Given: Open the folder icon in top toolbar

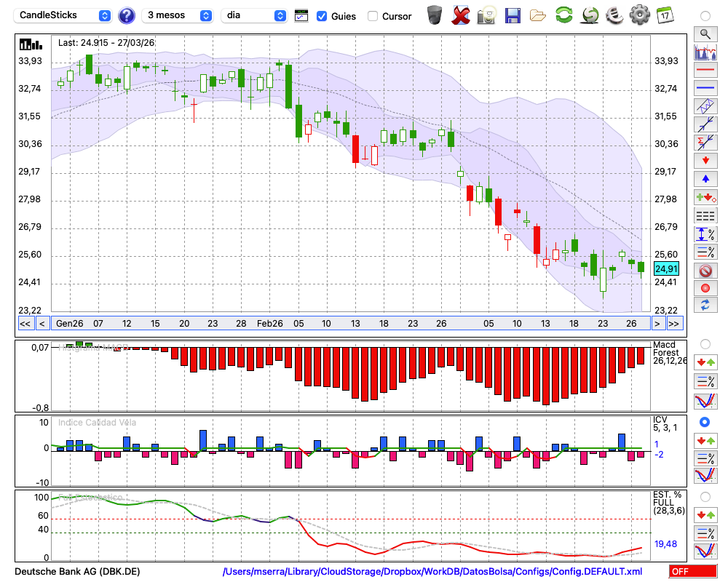Looking at the screenshot, I should [538, 15].
